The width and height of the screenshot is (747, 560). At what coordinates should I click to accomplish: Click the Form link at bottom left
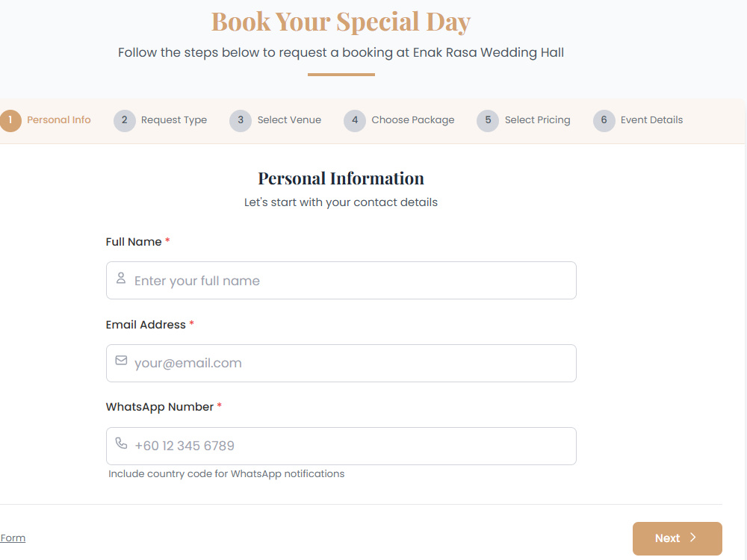click(x=13, y=538)
